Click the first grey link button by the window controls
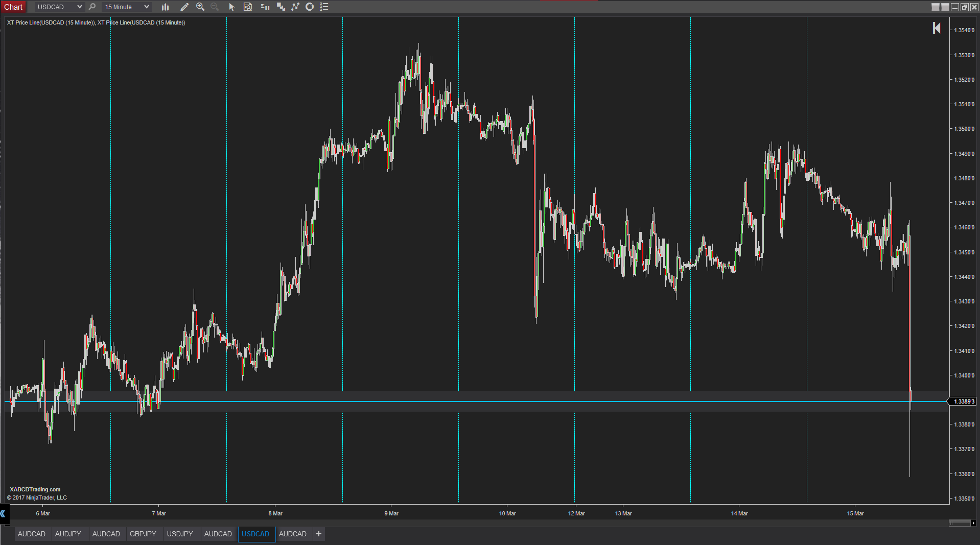 (936, 7)
